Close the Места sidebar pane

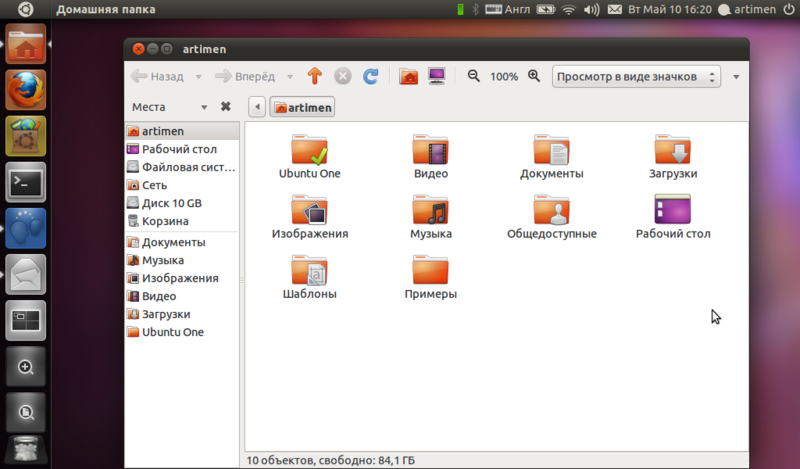point(226,107)
